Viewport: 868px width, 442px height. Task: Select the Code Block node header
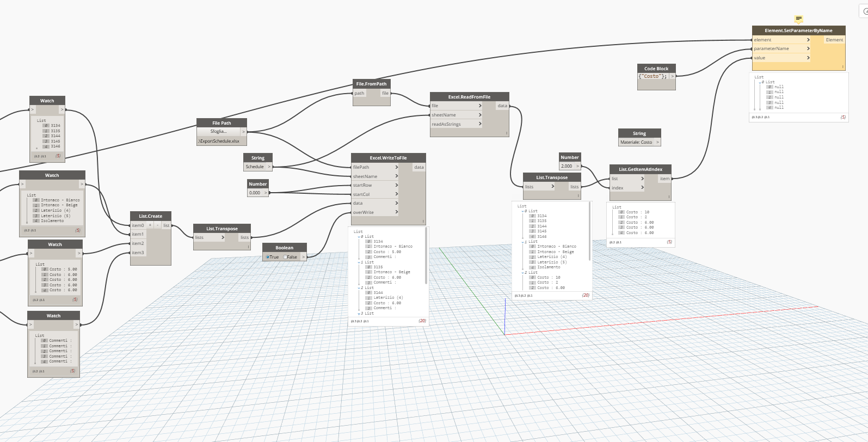click(x=656, y=69)
